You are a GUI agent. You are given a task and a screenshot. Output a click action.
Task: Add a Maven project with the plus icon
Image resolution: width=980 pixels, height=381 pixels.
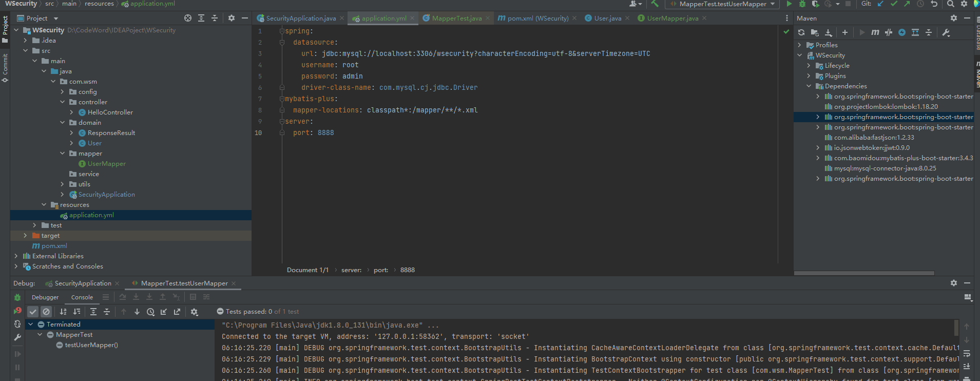tap(845, 32)
